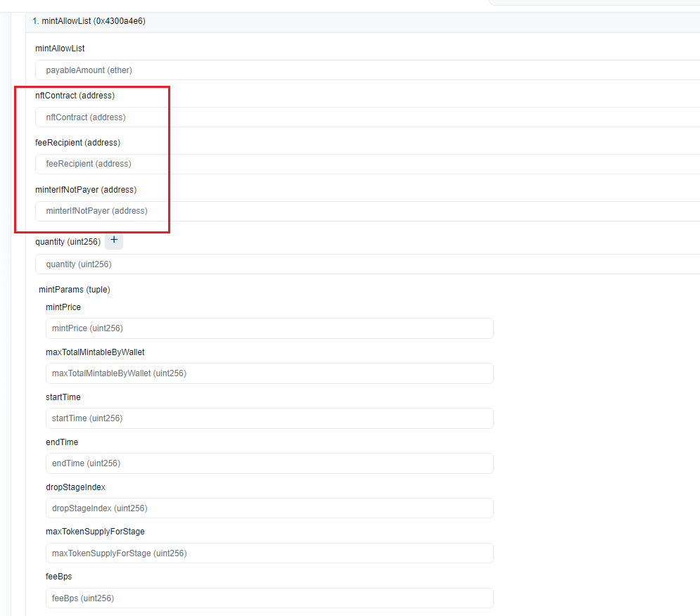Focus the endTime (uint256) input field

click(x=269, y=463)
